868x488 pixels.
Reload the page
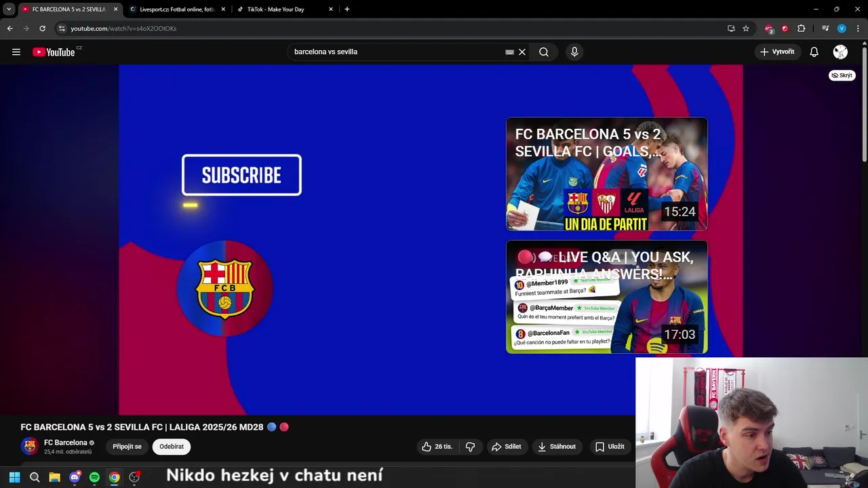point(42,28)
